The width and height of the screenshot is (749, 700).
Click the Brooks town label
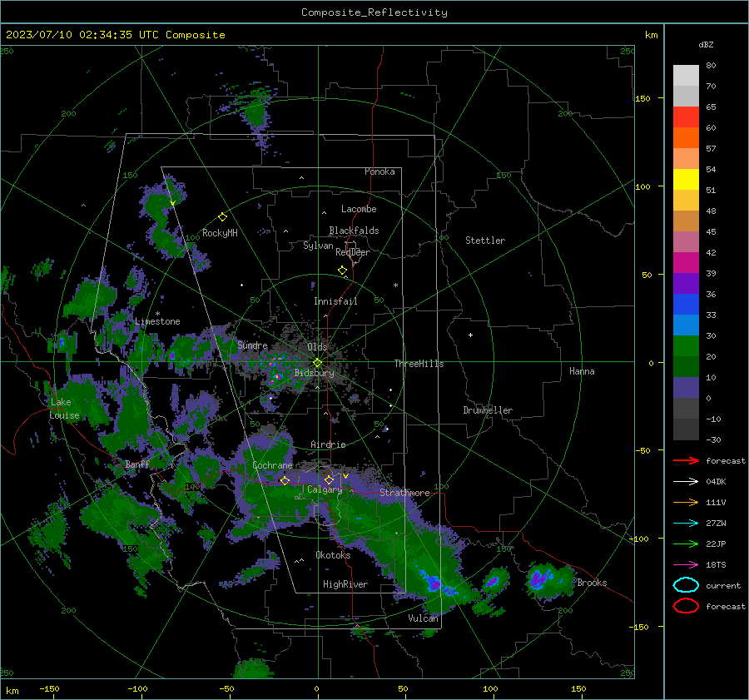pos(592,583)
